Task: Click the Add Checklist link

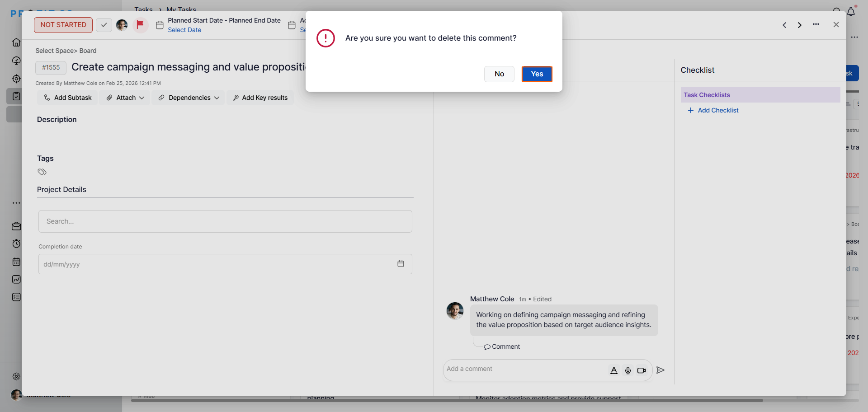Action: 713,110
